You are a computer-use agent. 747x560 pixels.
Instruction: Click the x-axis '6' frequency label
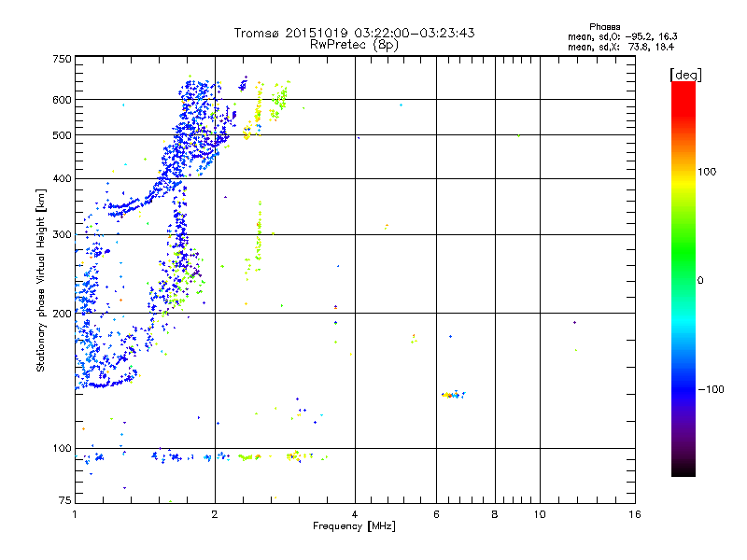pyautogui.click(x=436, y=514)
